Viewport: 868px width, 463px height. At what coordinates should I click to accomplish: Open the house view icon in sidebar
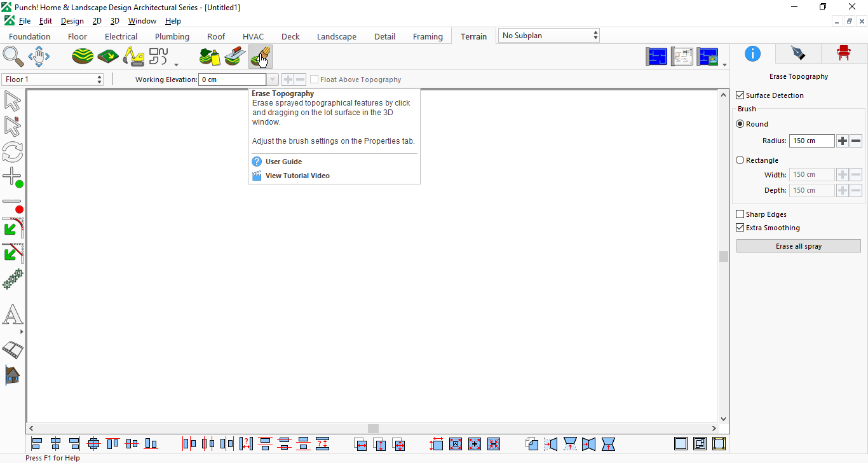tap(13, 375)
